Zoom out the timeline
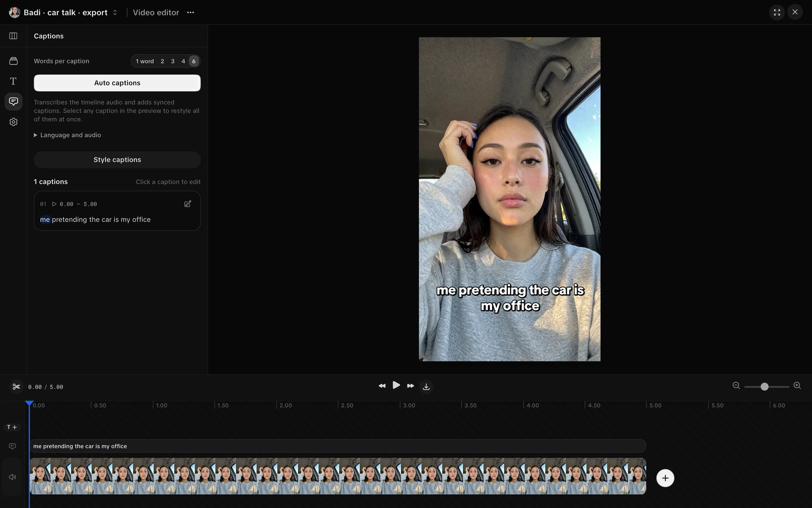The height and width of the screenshot is (508, 812). [x=736, y=386]
